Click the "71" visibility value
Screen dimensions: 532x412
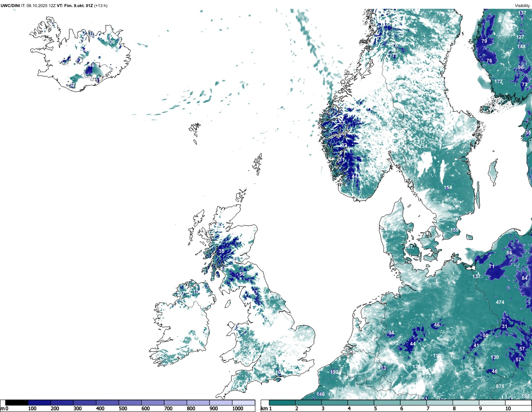tap(492, 266)
